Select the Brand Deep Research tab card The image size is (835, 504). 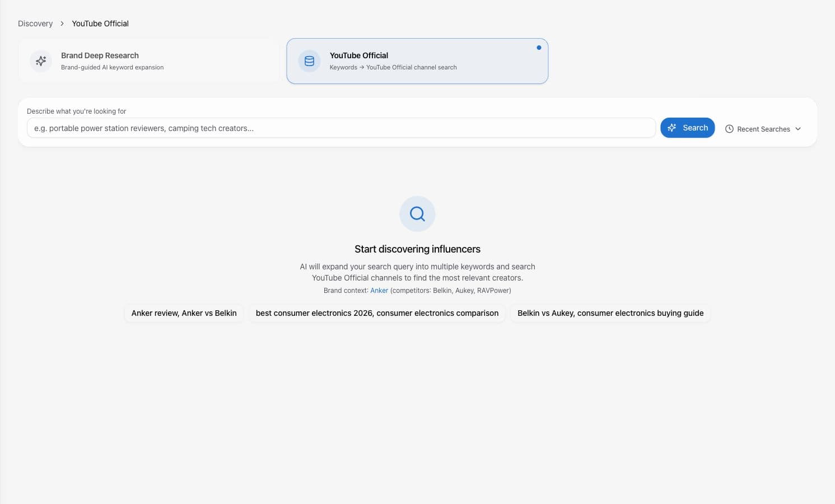coord(148,61)
